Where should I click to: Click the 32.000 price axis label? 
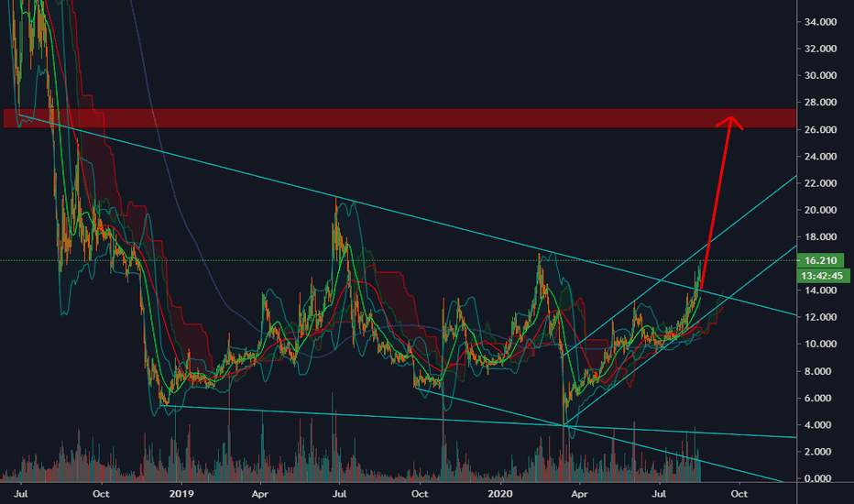tap(820, 49)
